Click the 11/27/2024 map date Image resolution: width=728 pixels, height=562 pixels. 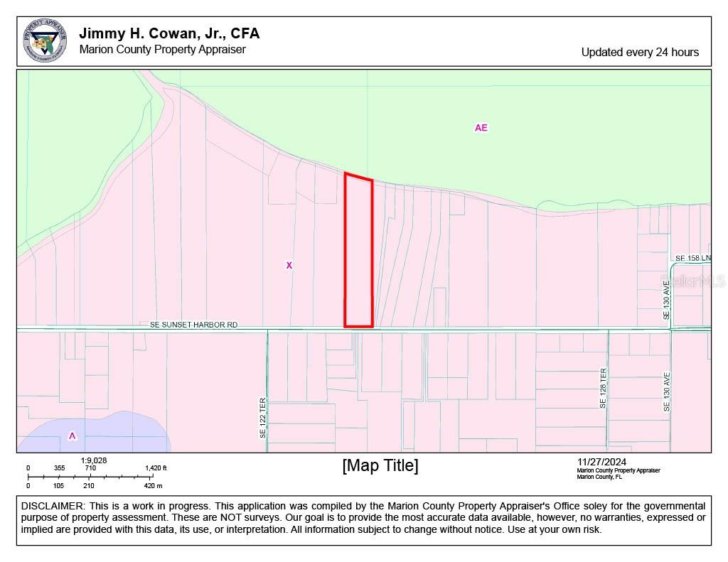pos(601,462)
